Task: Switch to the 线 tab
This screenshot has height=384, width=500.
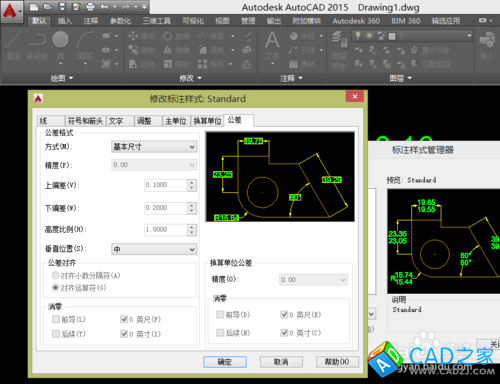Action: [x=50, y=121]
